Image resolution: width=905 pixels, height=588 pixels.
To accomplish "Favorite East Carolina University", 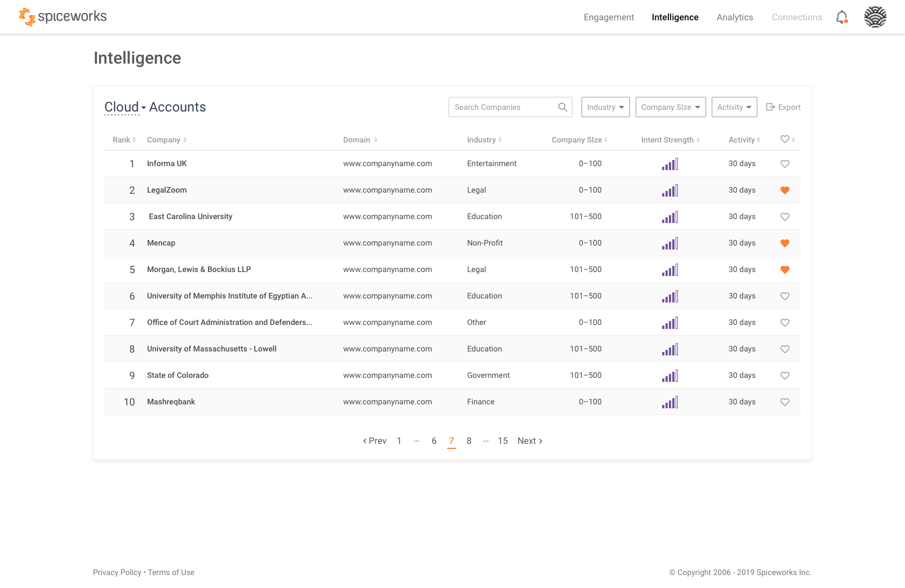I will pyautogui.click(x=785, y=217).
